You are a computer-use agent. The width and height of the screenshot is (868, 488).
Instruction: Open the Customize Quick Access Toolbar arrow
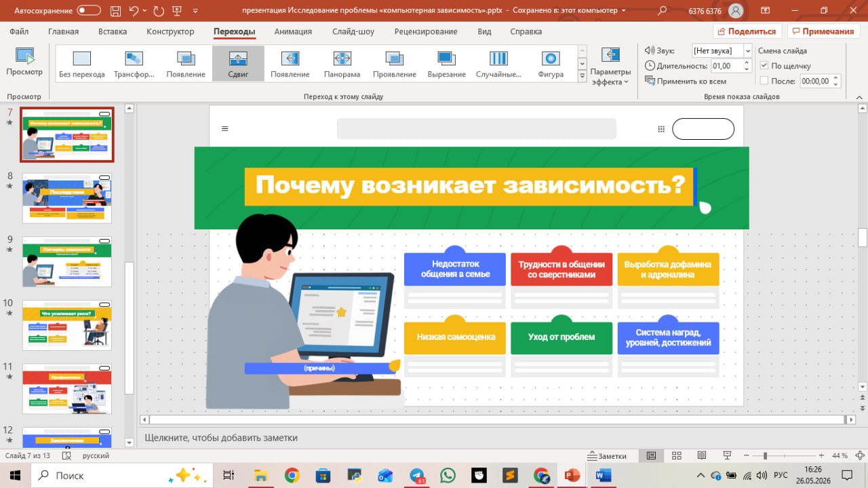point(197,11)
